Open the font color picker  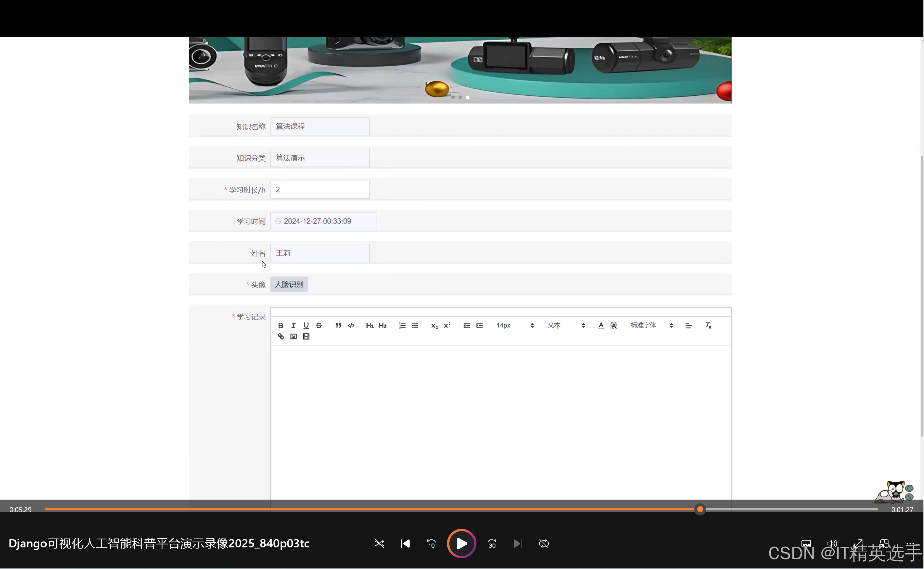click(601, 326)
